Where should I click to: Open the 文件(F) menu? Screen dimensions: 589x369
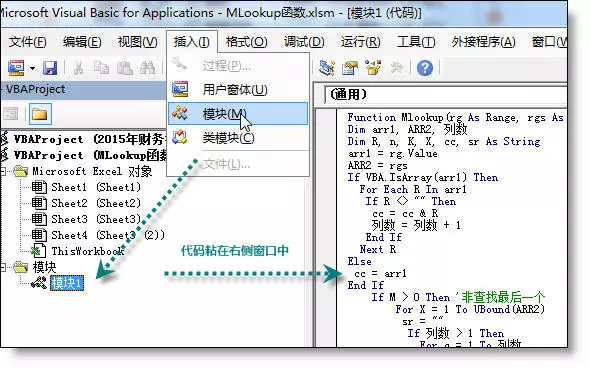[27, 42]
